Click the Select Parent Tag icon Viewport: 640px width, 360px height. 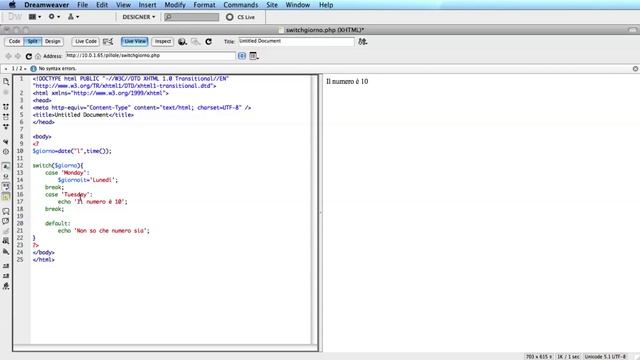point(6,142)
